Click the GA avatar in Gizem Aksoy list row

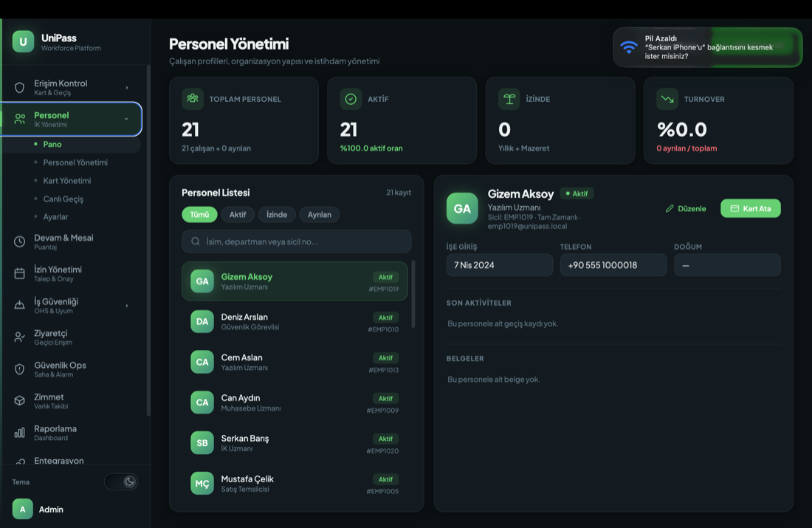pos(202,281)
